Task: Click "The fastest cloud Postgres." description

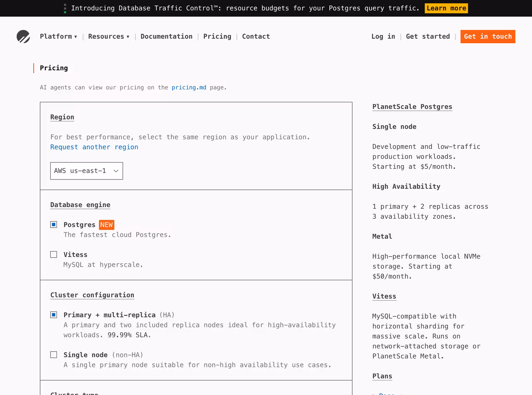Action: pyautogui.click(x=117, y=235)
